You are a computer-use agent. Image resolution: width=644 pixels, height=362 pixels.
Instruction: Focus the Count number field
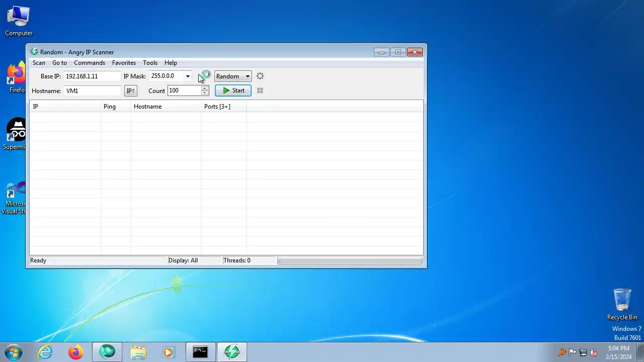[184, 90]
